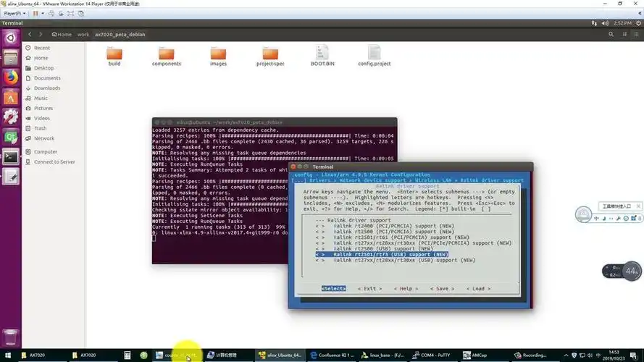Screen dimensions: 644x362
Task: Click the < Exit > button in kernel config
Action: 369,289
